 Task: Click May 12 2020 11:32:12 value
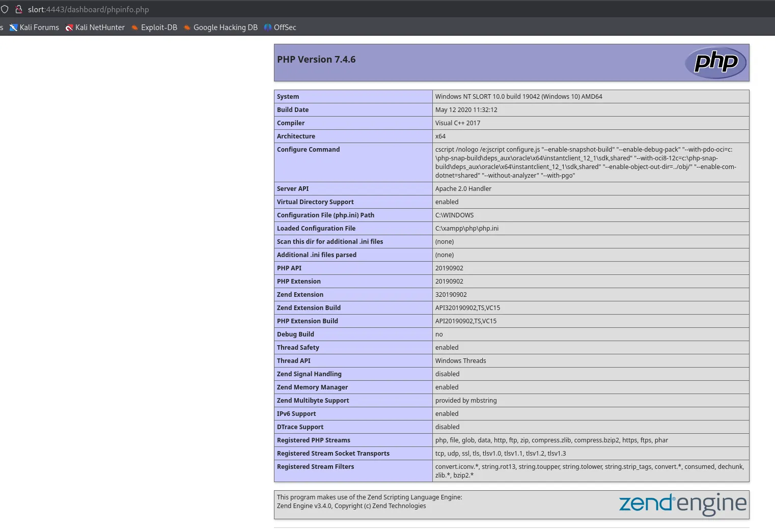click(466, 110)
